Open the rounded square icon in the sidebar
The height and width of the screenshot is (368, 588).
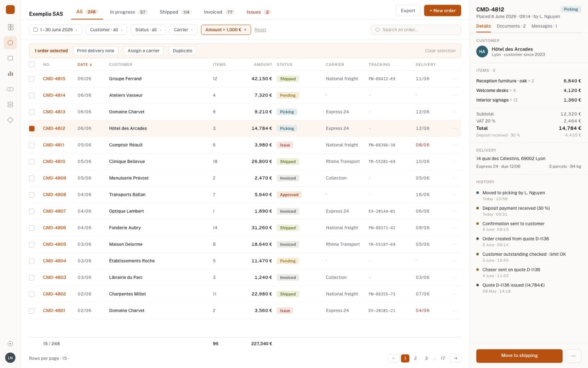point(10,58)
